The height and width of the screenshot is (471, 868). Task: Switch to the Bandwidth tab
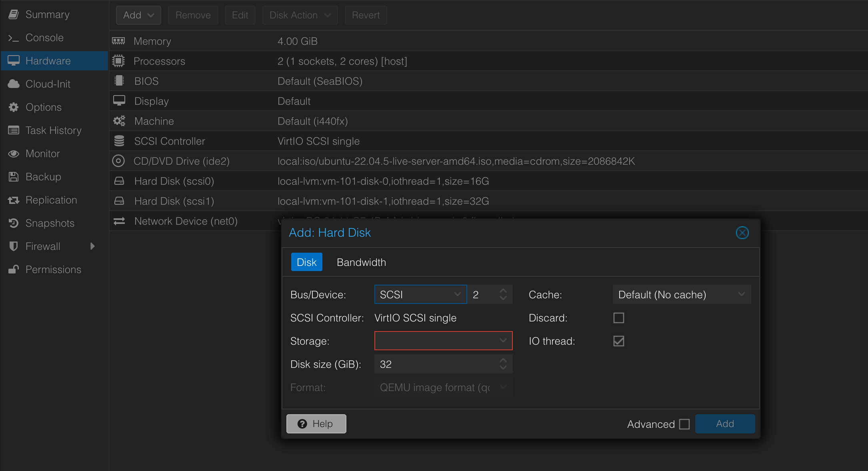tap(361, 262)
